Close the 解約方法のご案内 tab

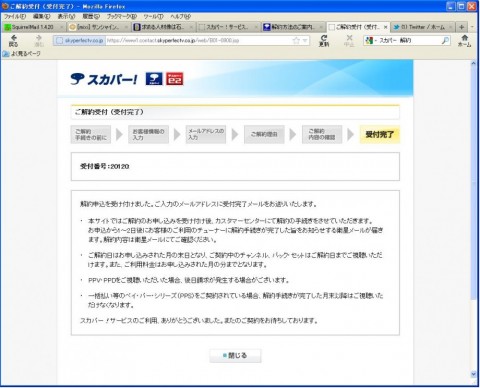coord(321,27)
